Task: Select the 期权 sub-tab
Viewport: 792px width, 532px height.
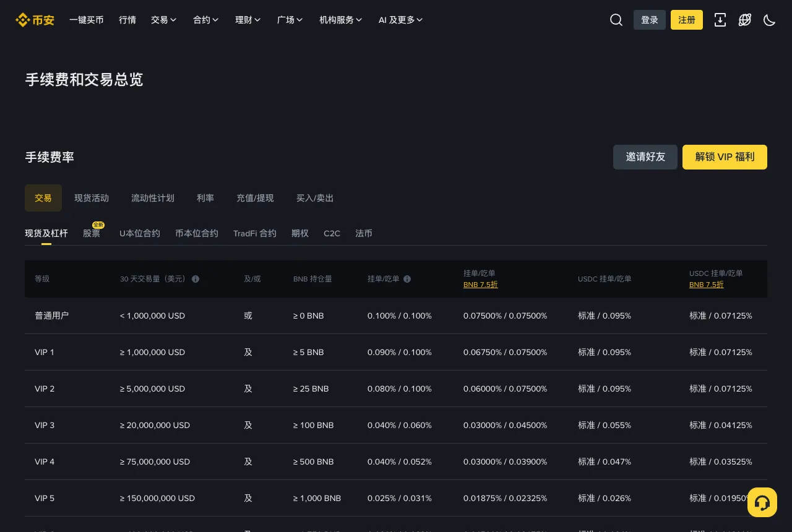Action: click(x=300, y=233)
